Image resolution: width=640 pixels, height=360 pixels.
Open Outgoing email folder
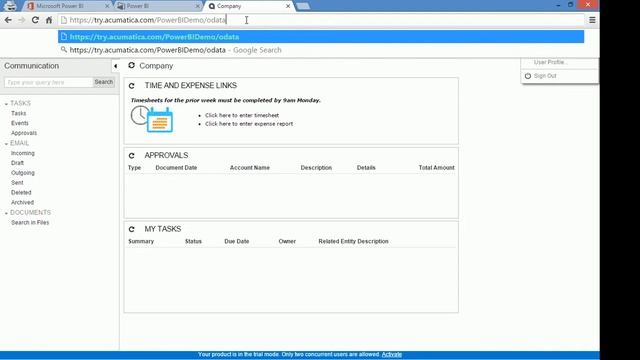tap(23, 173)
